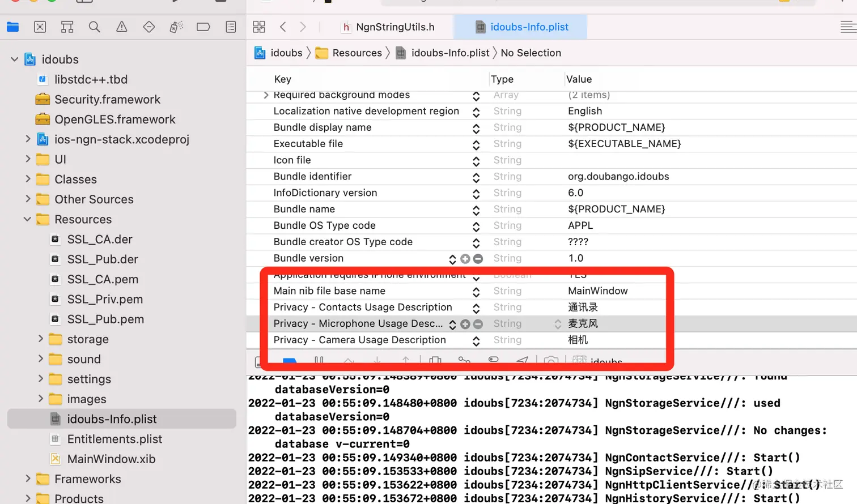Open the Breakpoint navigator
The width and height of the screenshot is (857, 504).
point(203,27)
